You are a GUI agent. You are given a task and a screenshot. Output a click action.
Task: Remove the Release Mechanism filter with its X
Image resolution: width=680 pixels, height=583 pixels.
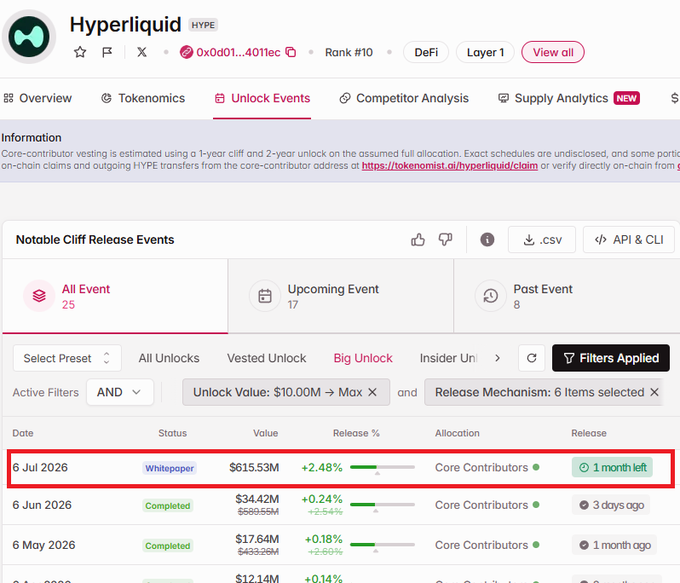(x=654, y=392)
